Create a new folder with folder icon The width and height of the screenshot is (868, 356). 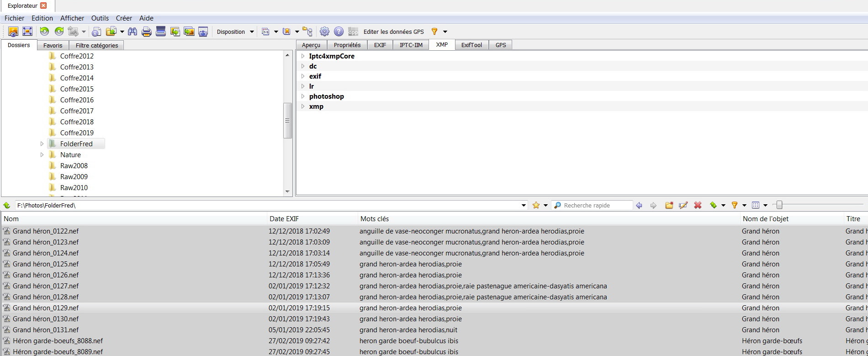pos(669,205)
